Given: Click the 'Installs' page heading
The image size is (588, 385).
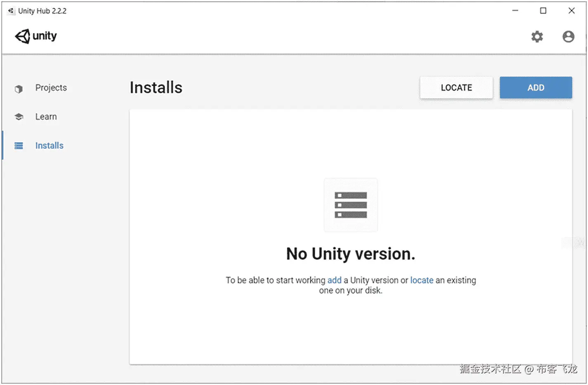Looking at the screenshot, I should click(156, 87).
